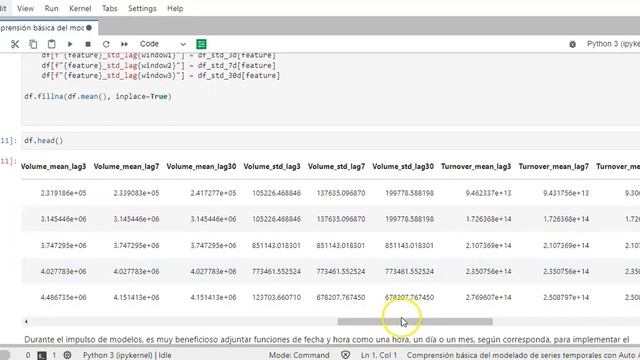Click the Volume_std_lag7 column header
Viewport: 640px width, 360px height.
point(336,167)
